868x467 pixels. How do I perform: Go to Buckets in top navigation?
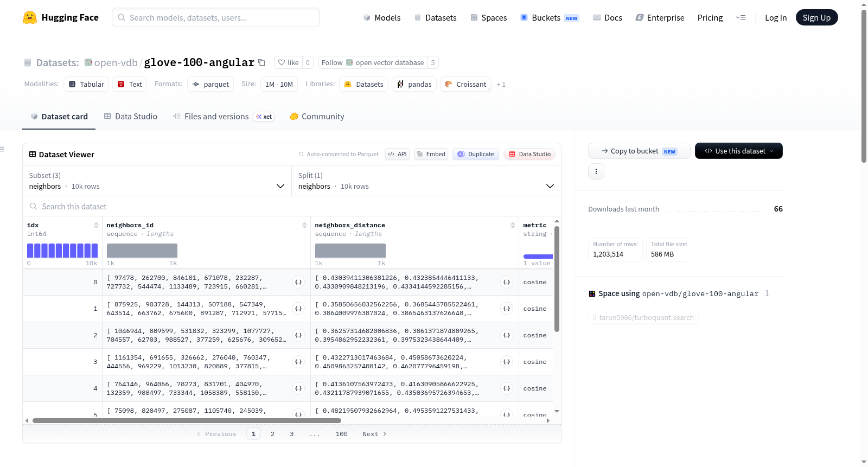click(550, 17)
